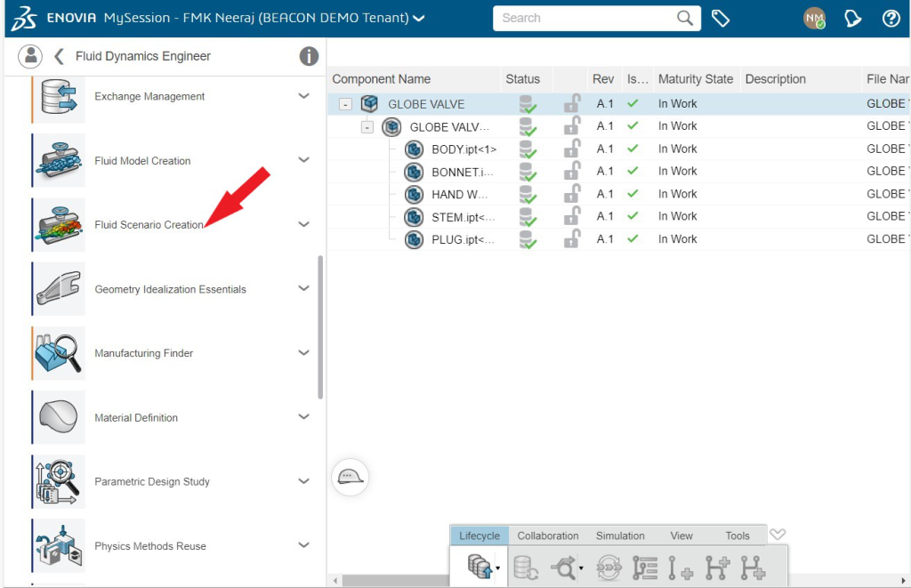The width and height of the screenshot is (911, 588).
Task: Click the right arrow of the horizontal scrollbar
Action: [x=904, y=581]
